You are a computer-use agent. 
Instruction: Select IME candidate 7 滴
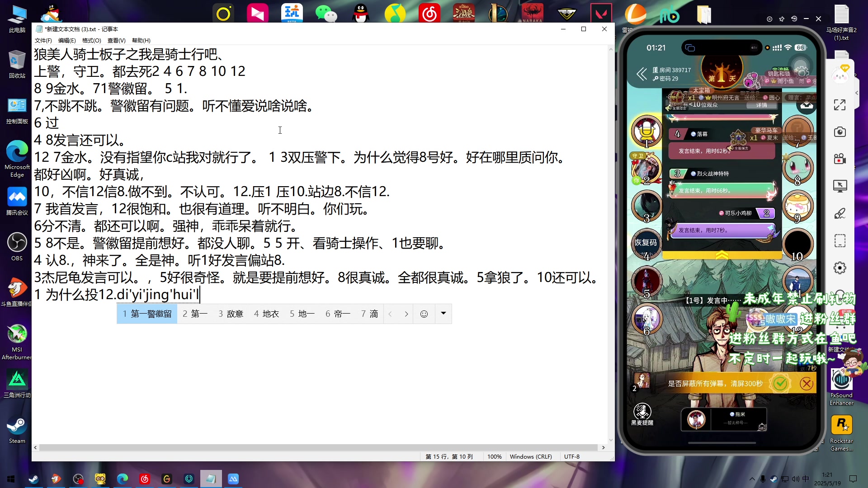(369, 314)
